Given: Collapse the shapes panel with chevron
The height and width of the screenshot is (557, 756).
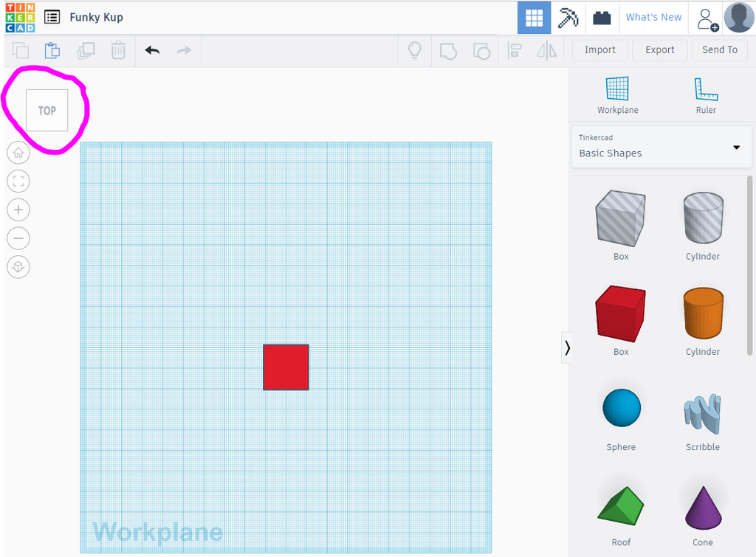Looking at the screenshot, I should pos(567,347).
